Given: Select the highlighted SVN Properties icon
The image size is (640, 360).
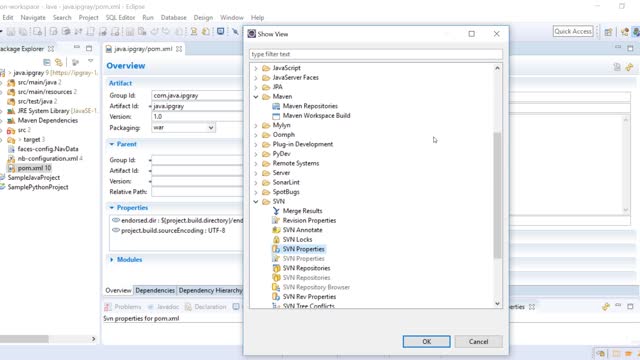Looking at the screenshot, I should [276, 249].
